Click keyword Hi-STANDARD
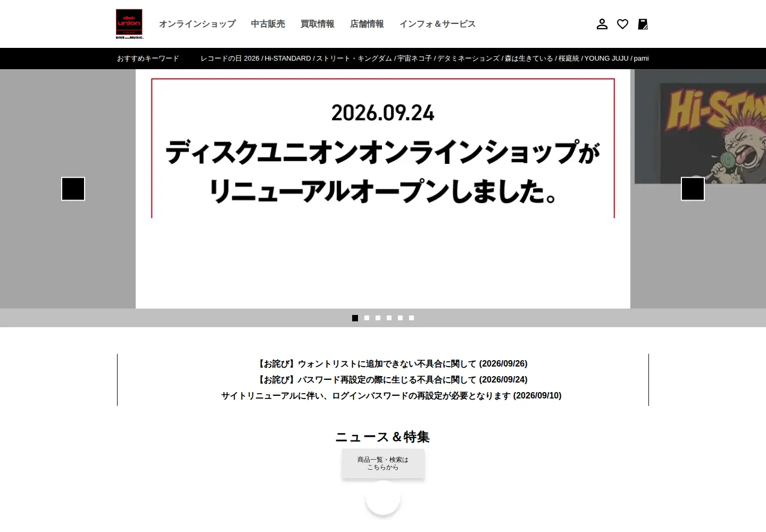Screen dimensions: 766x532 [x=288, y=59]
